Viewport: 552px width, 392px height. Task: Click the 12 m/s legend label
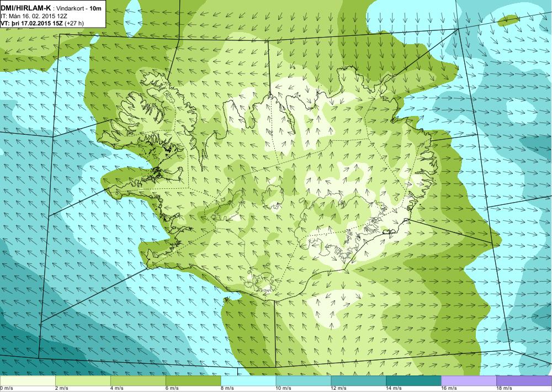(x=339, y=388)
